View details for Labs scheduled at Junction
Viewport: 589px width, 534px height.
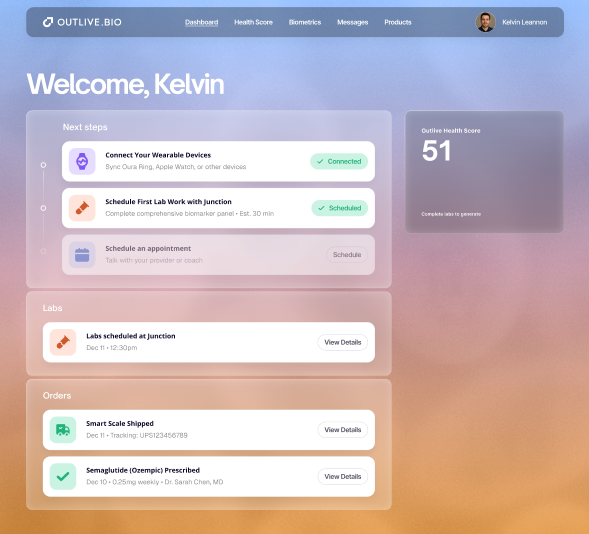343,342
